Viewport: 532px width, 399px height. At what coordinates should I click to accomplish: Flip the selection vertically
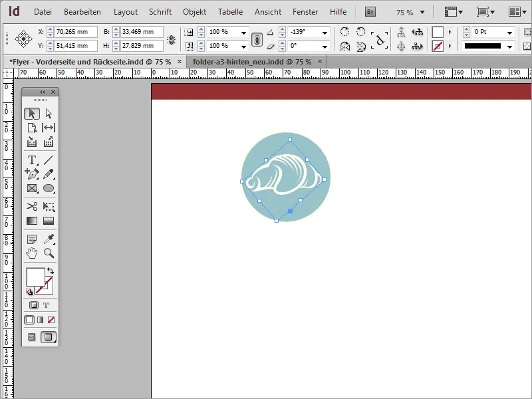[x=361, y=46]
